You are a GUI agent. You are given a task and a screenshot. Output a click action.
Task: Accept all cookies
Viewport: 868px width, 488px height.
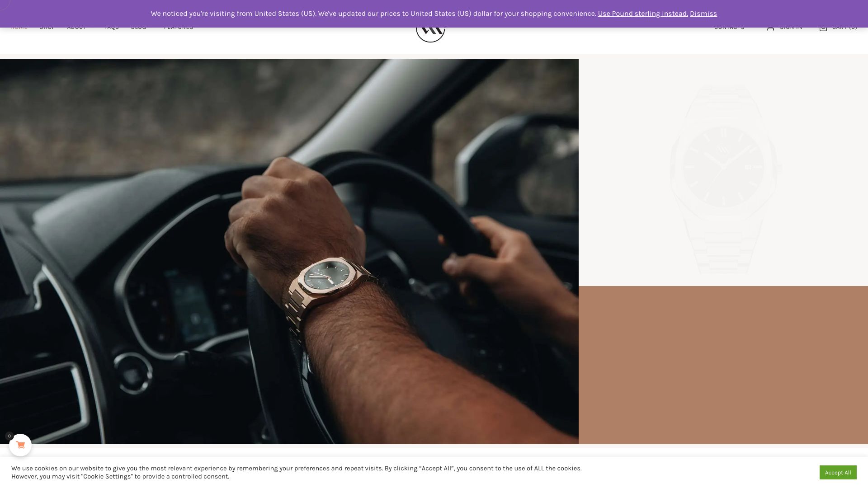[x=838, y=472]
